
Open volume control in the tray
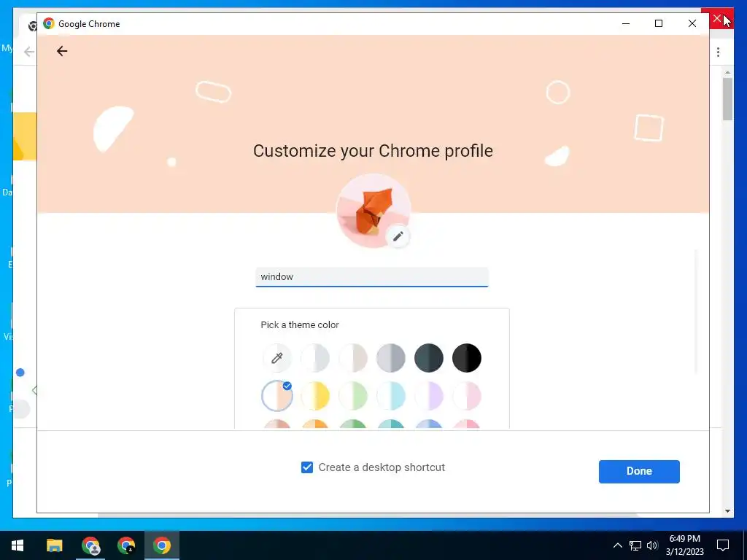pyautogui.click(x=652, y=545)
